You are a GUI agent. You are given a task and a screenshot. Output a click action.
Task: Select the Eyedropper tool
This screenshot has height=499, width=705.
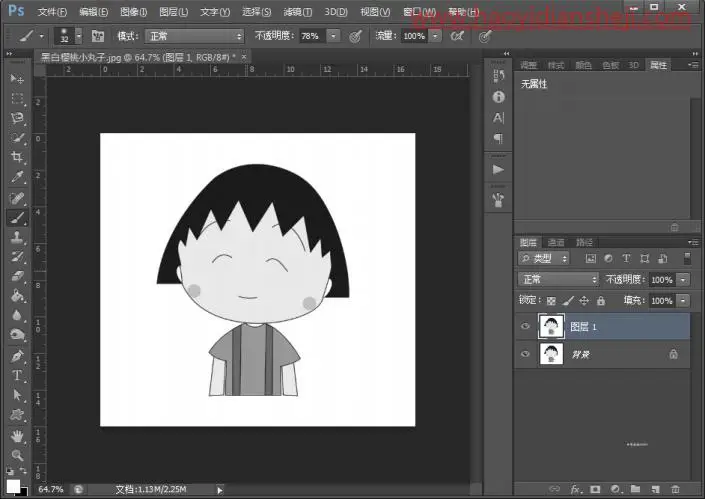[17, 177]
